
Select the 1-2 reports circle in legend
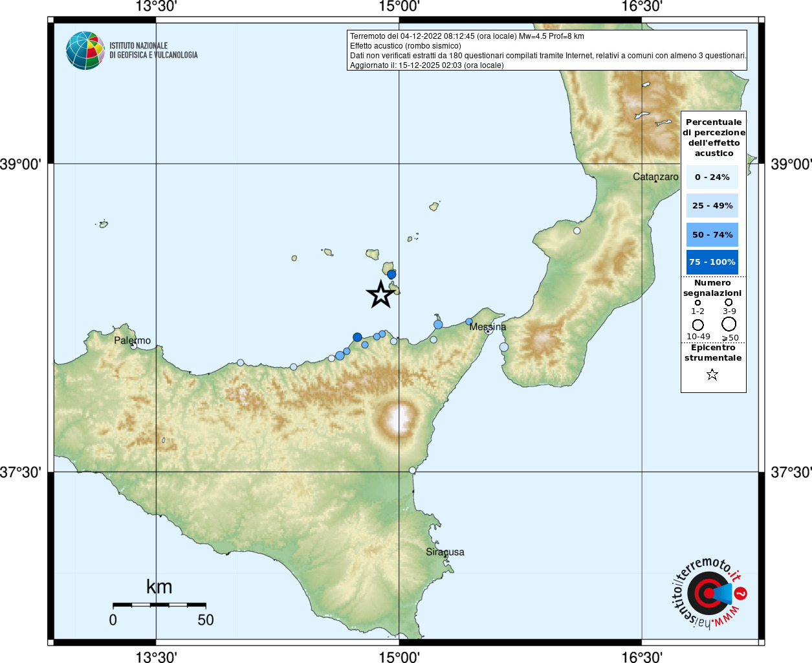point(697,302)
